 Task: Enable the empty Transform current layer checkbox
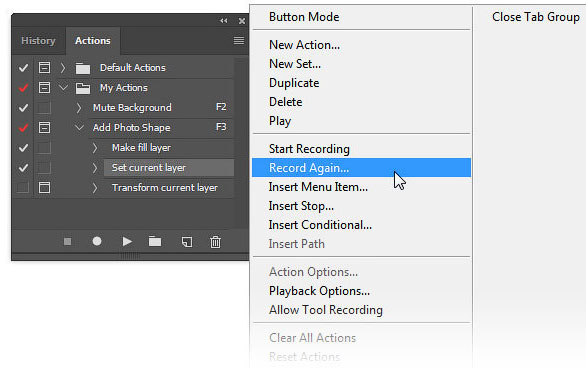click(23, 188)
